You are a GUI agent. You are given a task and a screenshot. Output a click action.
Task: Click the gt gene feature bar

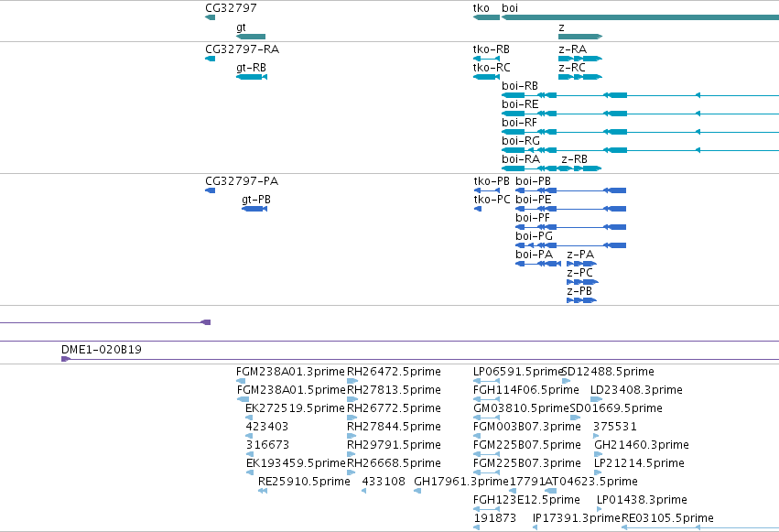coord(251,37)
